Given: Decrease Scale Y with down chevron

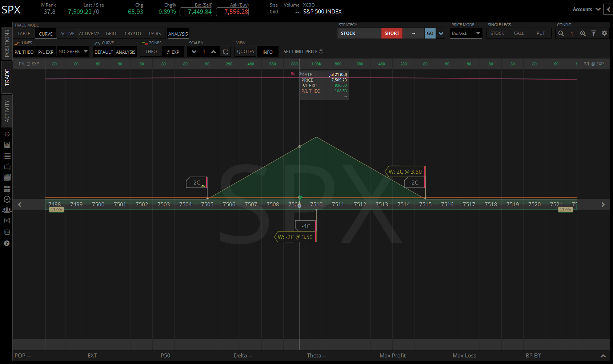Looking at the screenshot, I should tap(194, 52).
